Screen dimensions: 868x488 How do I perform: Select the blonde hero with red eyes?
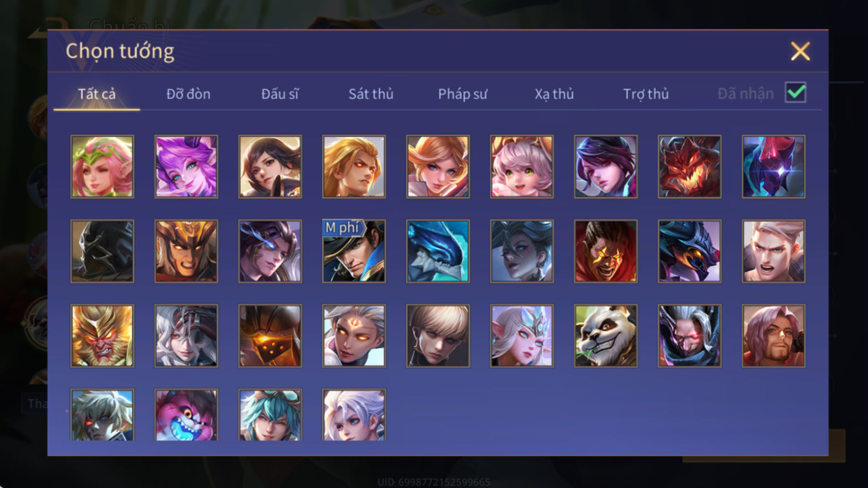pyautogui.click(x=354, y=167)
